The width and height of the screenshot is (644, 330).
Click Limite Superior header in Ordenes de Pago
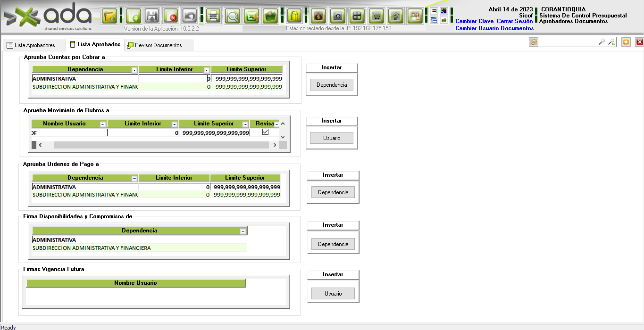pyautogui.click(x=245, y=178)
